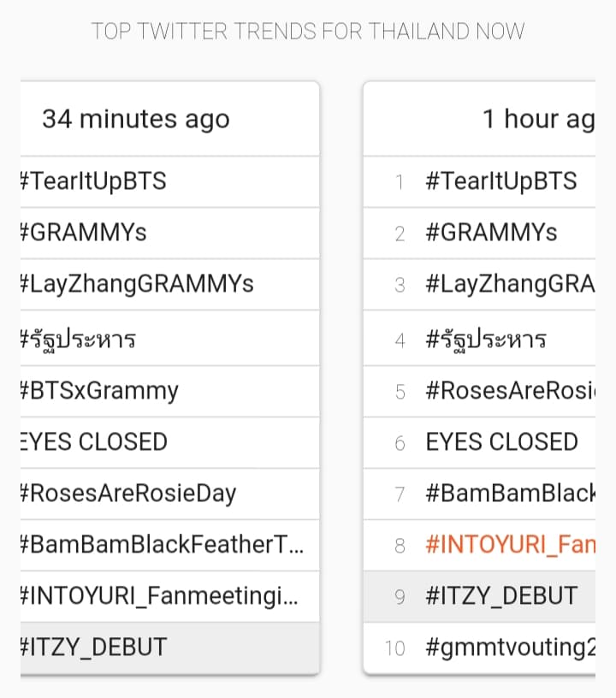Viewport: 616px width, 698px height.
Task: Open rank 6 EYES CLOSED trend
Action: [501, 442]
